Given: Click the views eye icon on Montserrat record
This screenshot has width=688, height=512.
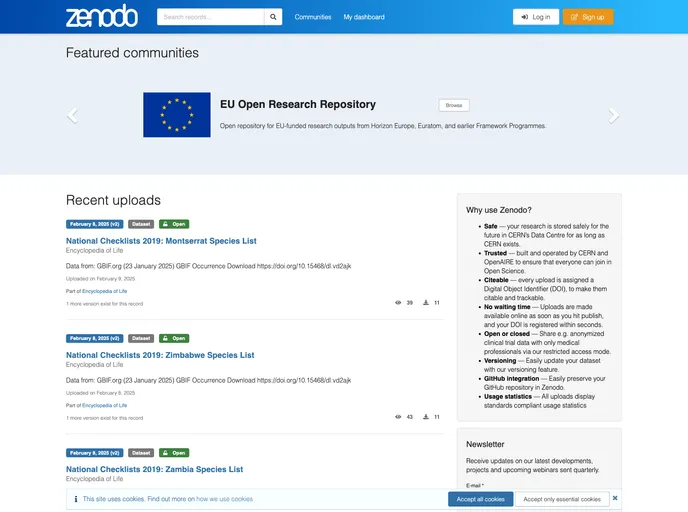Looking at the screenshot, I should [399, 302].
